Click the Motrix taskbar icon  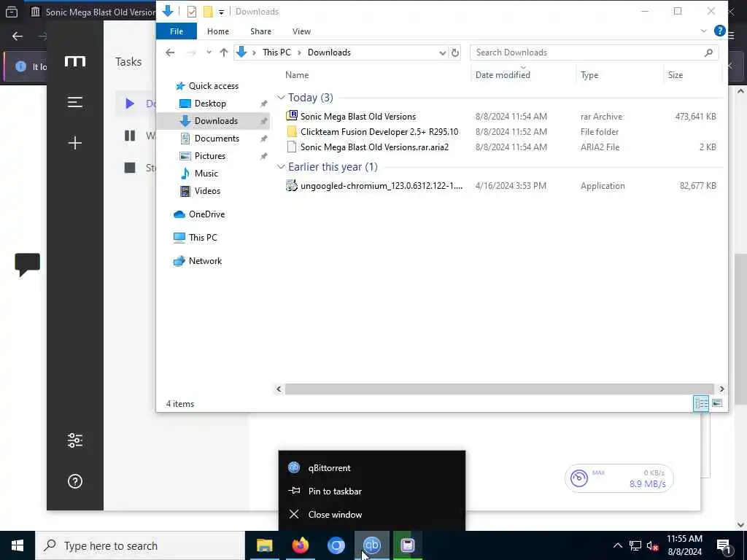pos(407,545)
